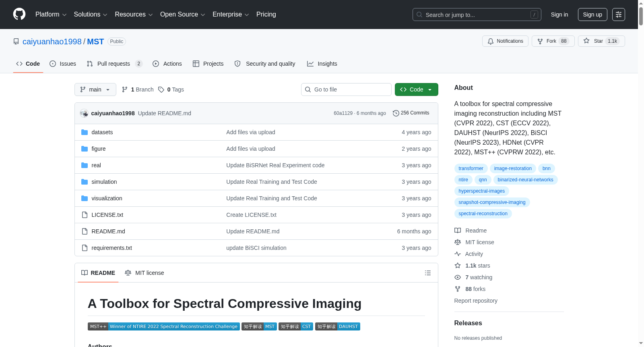This screenshot has width=644, height=347.
Task: Click the star icon next to 1.1k stars
Action: tap(458, 266)
